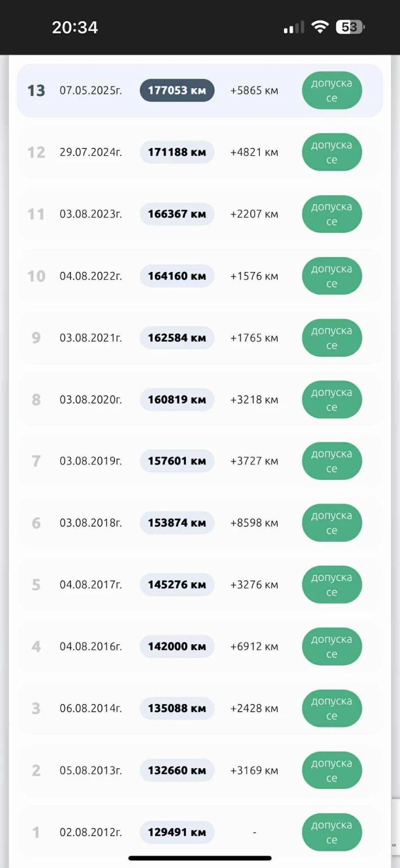Screen dimensions: 400x868
Task: Tap the cellular signal bars icon
Action: [294, 27]
